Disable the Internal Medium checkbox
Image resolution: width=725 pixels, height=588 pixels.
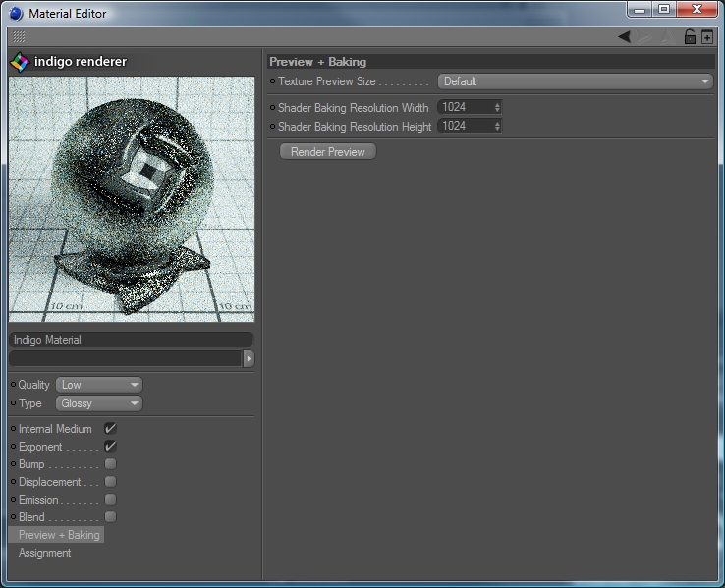110,429
